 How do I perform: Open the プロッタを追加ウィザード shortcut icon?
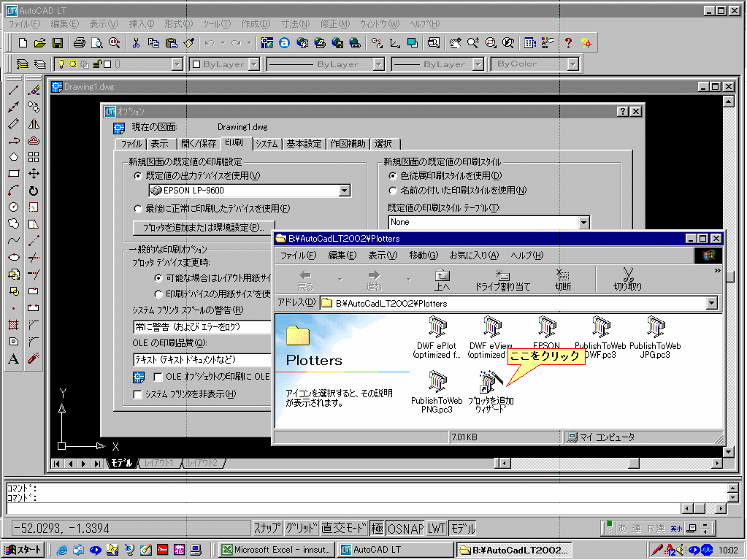(x=491, y=383)
